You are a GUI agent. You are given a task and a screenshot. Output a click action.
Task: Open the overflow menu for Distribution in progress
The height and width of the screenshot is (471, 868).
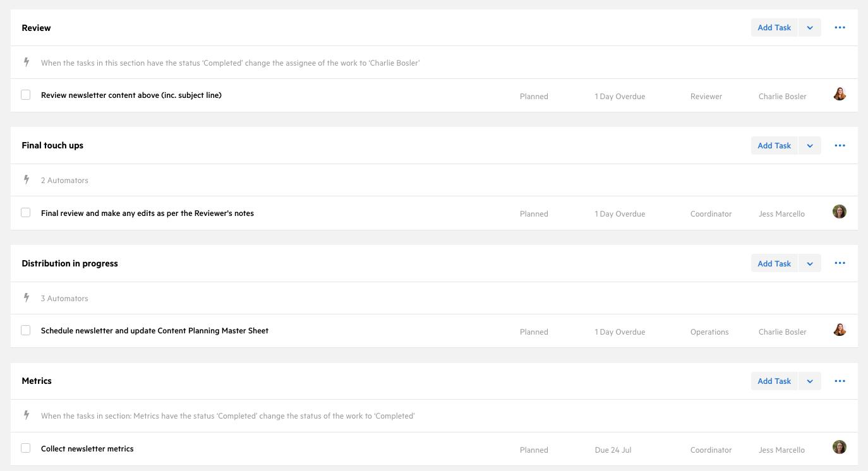(x=840, y=263)
